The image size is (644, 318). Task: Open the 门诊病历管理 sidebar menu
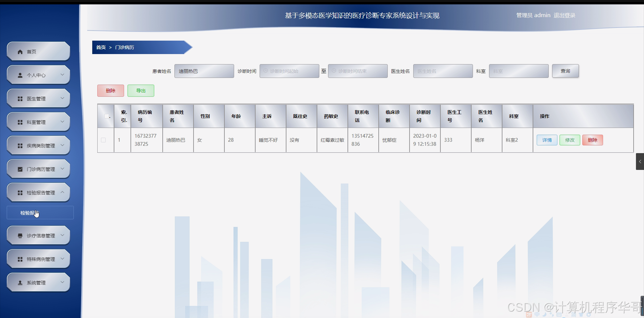[x=38, y=169]
